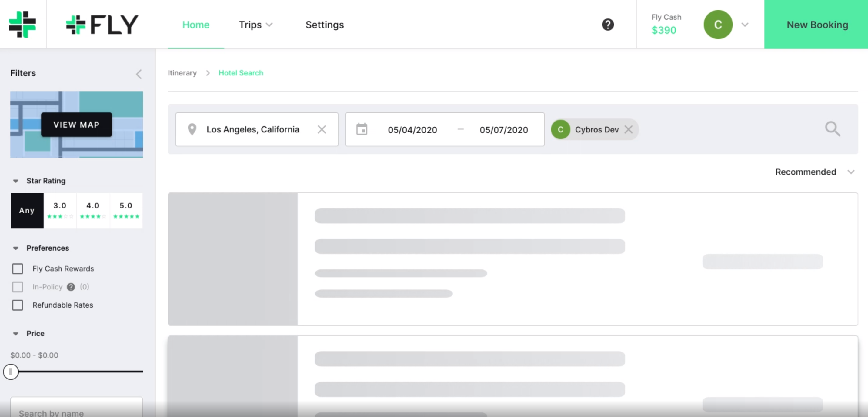Click the search magnifier icon
868x417 pixels.
click(832, 129)
